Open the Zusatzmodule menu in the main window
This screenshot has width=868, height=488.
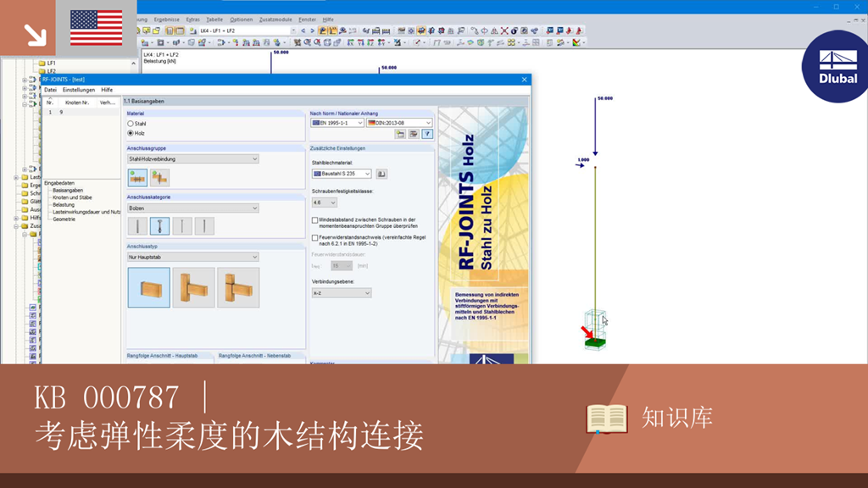click(275, 19)
